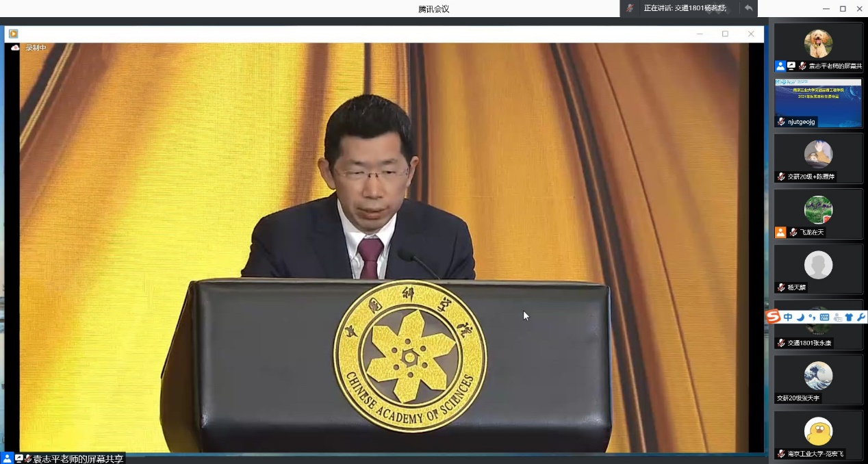Toggle the Sogou moon half-width mode icon
The width and height of the screenshot is (868, 464).
click(800, 317)
